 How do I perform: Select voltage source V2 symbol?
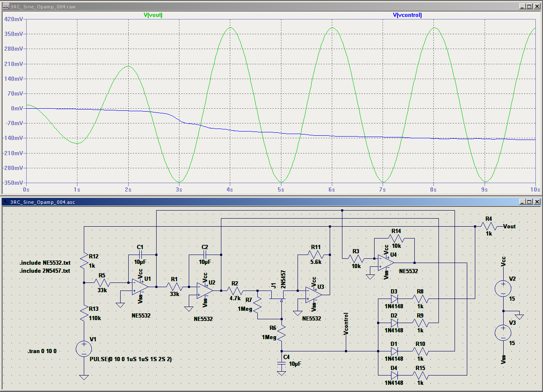(503, 289)
